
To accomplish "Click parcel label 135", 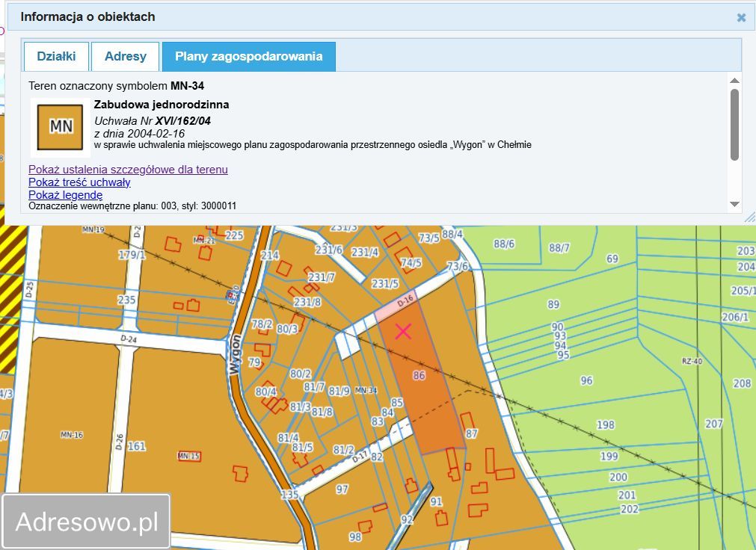I will coord(289,495).
